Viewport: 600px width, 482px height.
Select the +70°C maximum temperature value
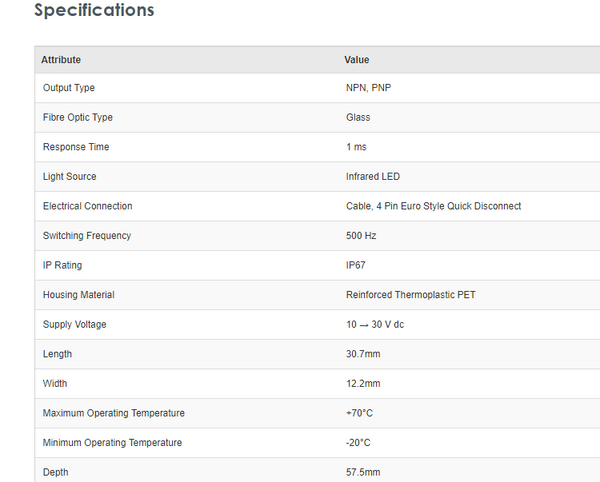[x=360, y=413]
